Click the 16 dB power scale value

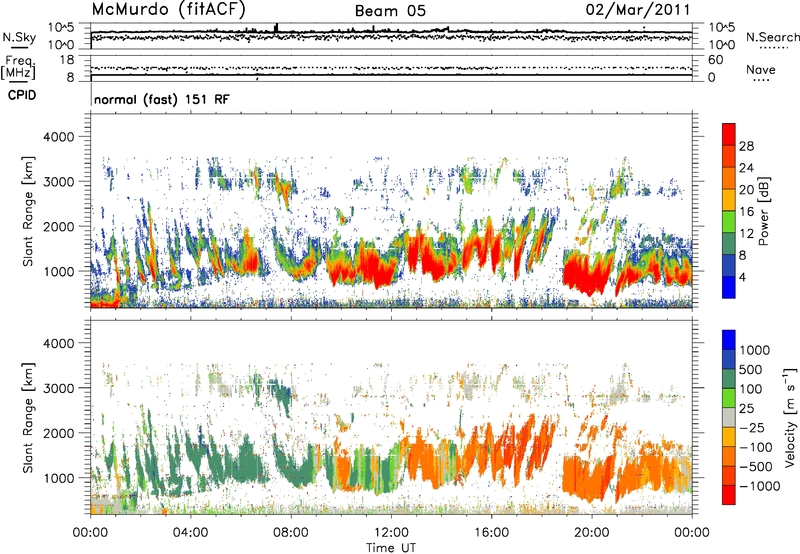tap(746, 212)
